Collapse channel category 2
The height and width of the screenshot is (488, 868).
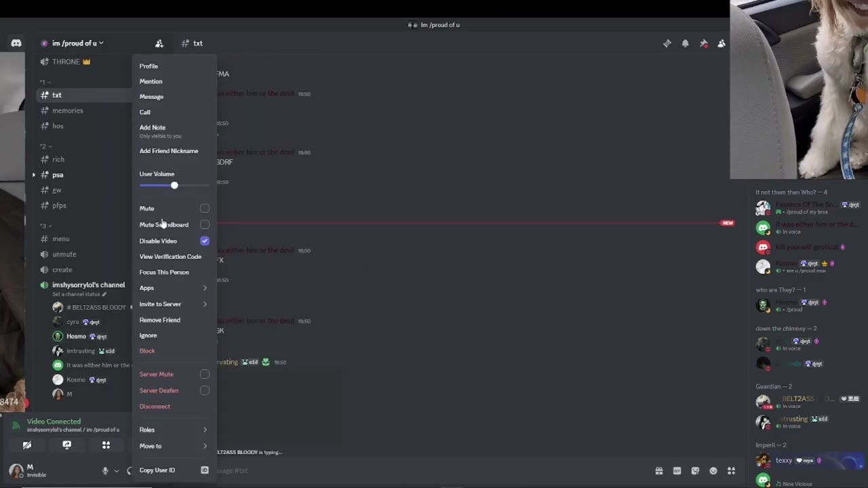45,146
